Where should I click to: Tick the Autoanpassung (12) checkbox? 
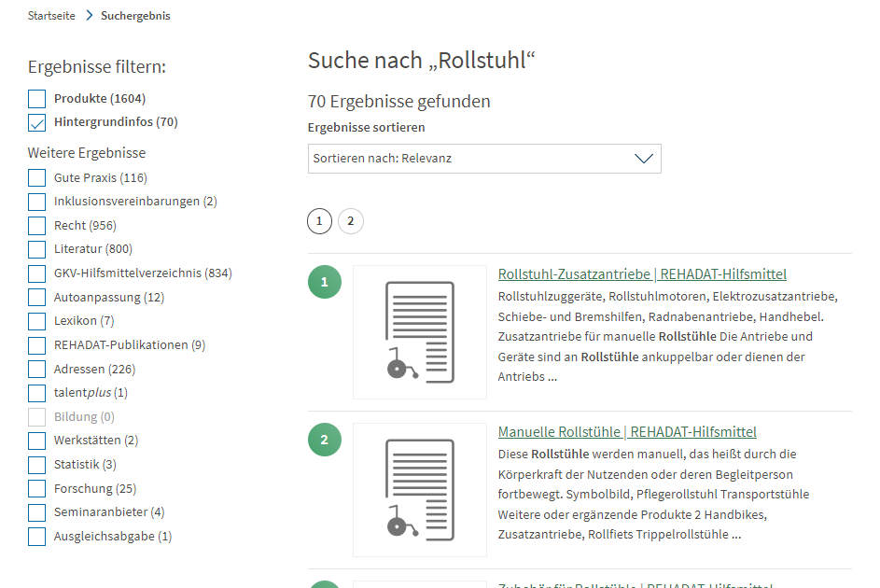37,298
